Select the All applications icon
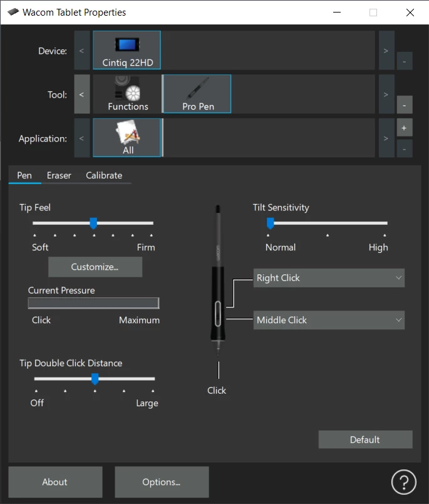Viewport: 429px width, 504px height. click(127, 138)
